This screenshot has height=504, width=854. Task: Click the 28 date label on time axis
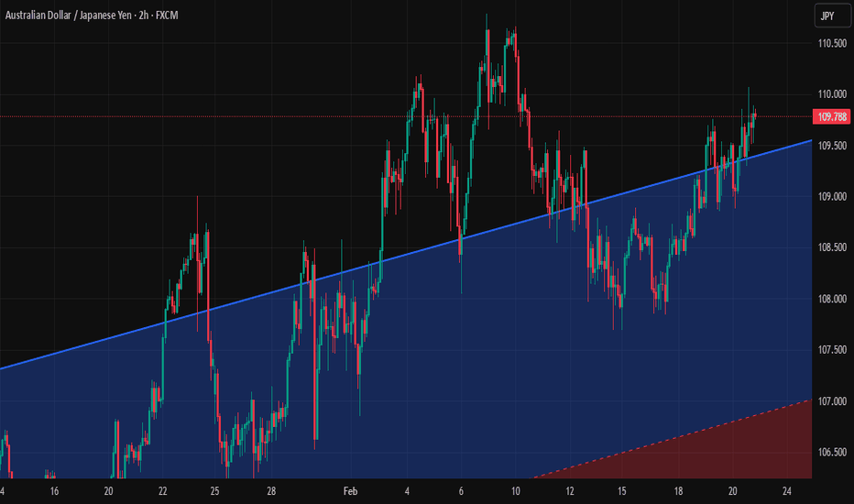tap(272, 491)
